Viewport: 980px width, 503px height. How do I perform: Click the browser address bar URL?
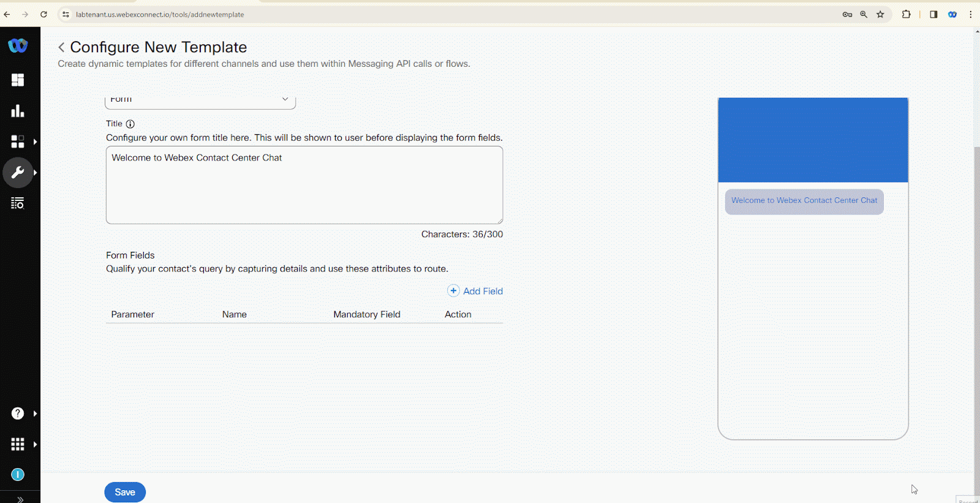[x=160, y=14]
